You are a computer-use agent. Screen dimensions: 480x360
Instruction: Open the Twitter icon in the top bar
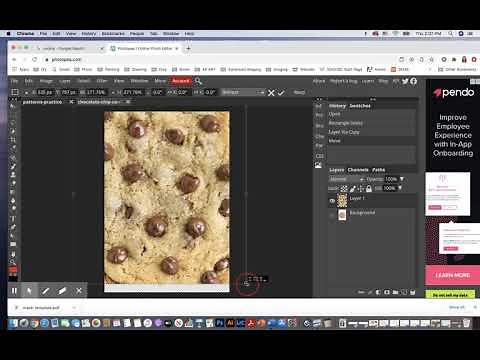(405, 81)
